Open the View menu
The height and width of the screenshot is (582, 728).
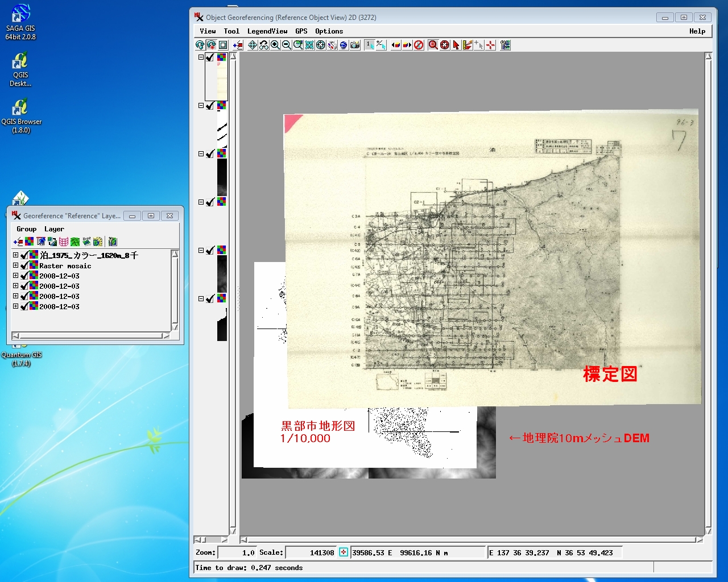point(207,31)
